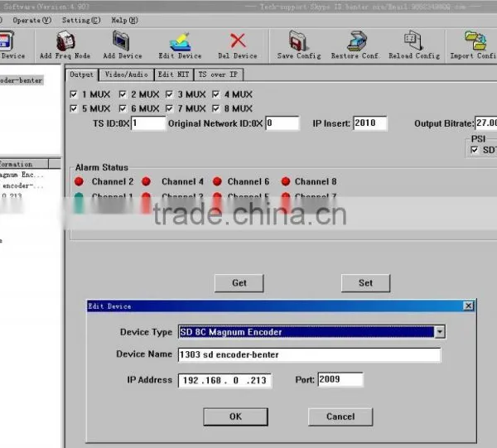This screenshot has height=448, width=497.
Task: Click the IP Insert field showing 2010
Action: click(370, 123)
